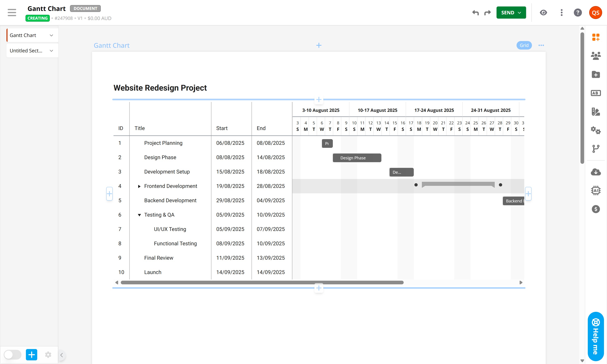607x364 pixels.
Task: Open the AB text variables icon
Action: [x=595, y=93]
